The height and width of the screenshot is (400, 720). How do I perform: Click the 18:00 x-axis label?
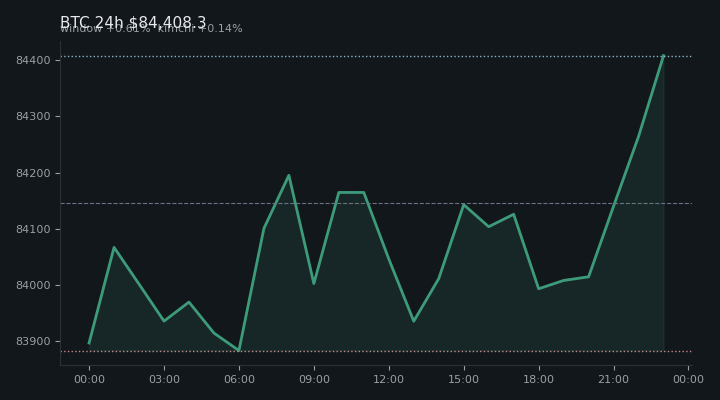tap(539, 379)
